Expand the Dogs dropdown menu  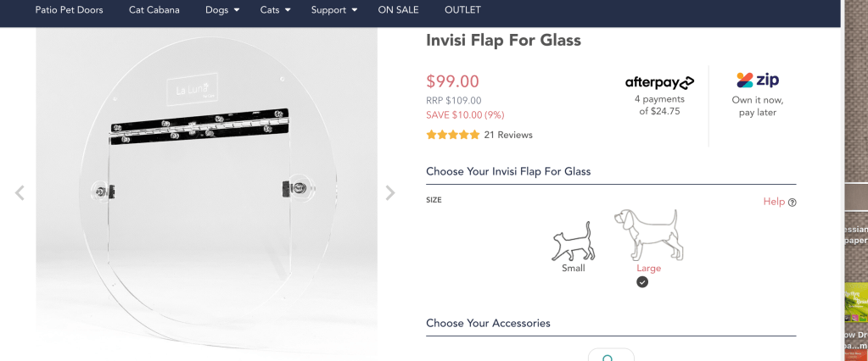pos(222,10)
